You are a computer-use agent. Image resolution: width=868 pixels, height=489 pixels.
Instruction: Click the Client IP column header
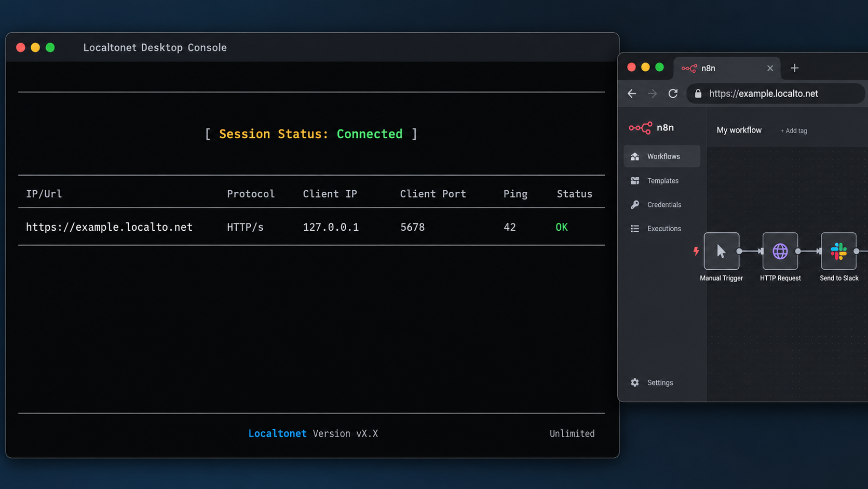pyautogui.click(x=330, y=194)
